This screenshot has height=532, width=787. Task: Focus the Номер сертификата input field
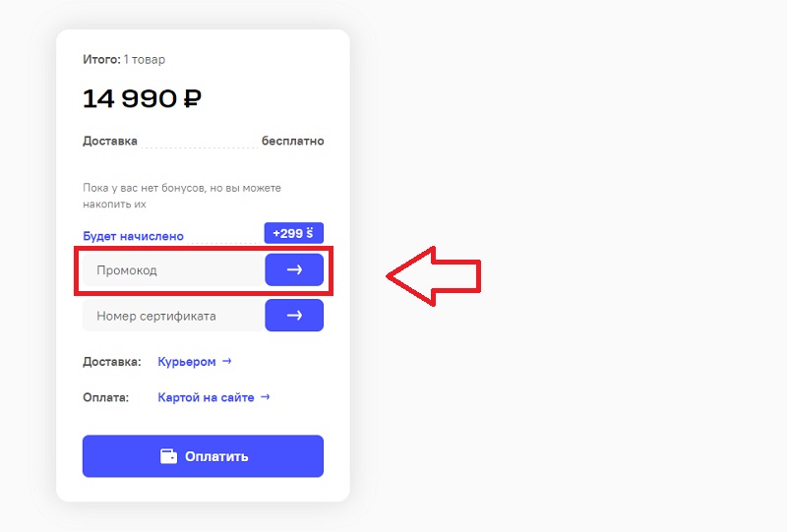pyautogui.click(x=173, y=316)
